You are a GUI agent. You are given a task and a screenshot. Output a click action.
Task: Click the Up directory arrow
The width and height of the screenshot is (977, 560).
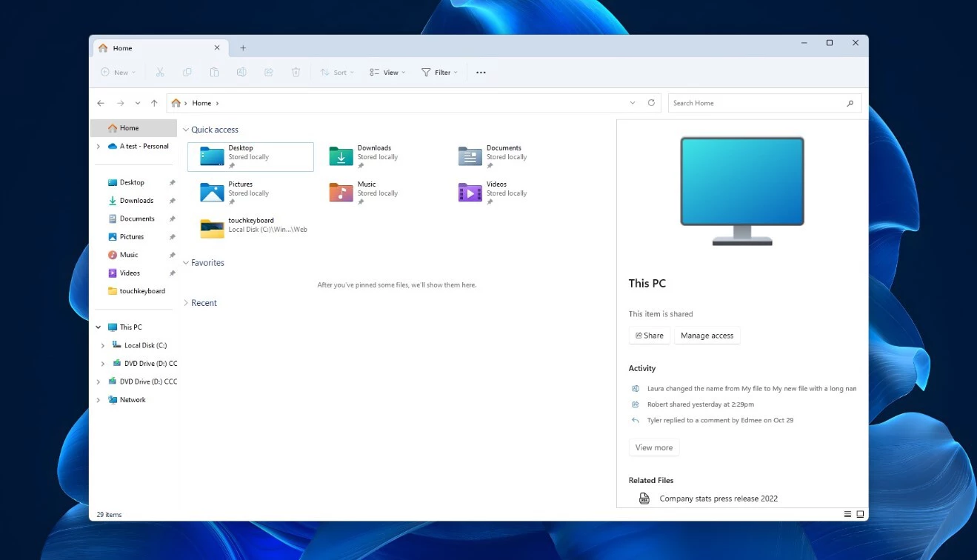tap(154, 103)
